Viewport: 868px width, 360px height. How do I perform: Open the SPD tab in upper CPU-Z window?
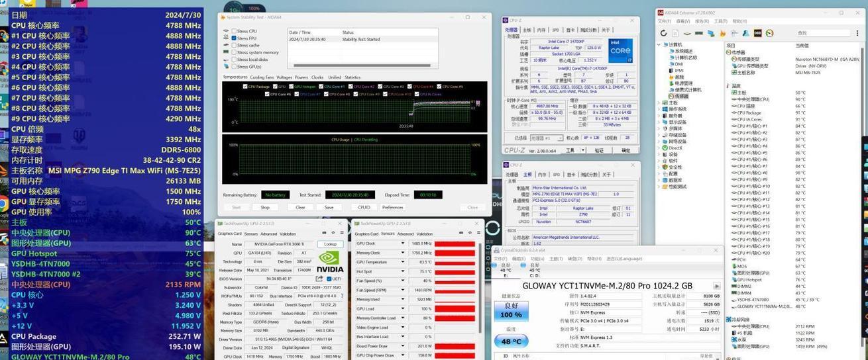click(x=555, y=30)
